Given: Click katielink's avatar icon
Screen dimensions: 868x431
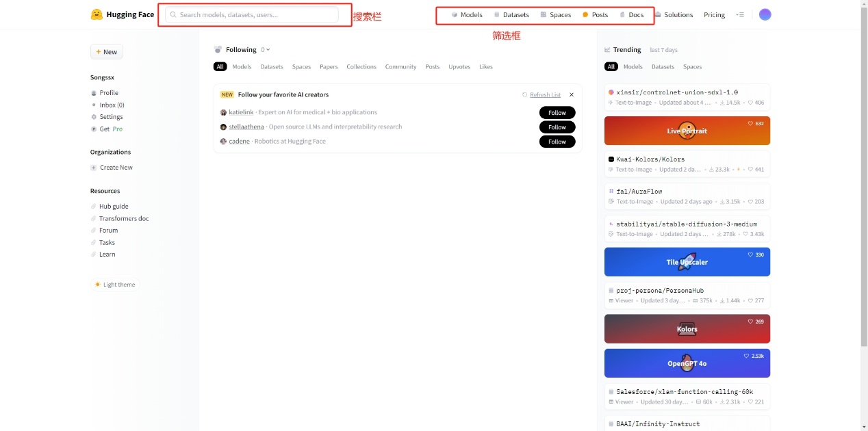Looking at the screenshot, I should point(223,112).
